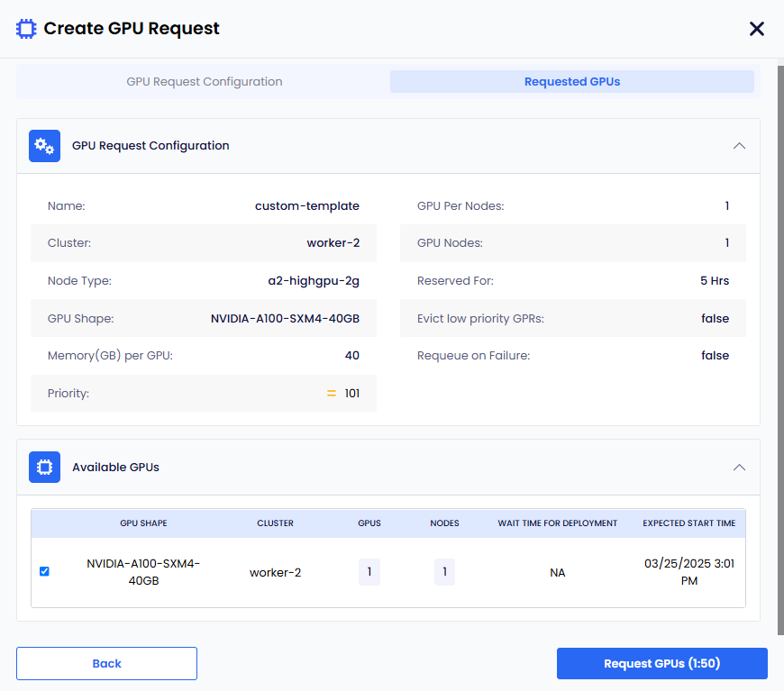
Task: Click the dialog vertical scrollbar
Action: [780, 350]
